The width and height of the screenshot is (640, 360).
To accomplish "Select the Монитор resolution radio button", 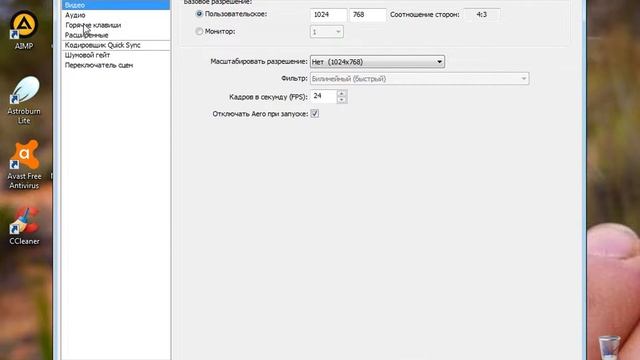I will 199,31.
